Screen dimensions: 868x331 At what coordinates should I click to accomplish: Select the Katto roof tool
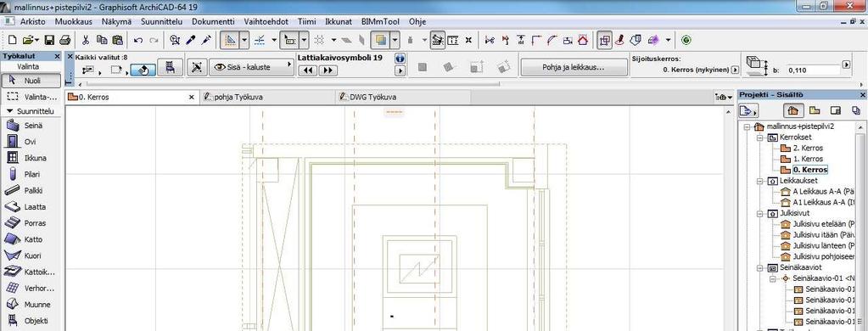[30, 239]
